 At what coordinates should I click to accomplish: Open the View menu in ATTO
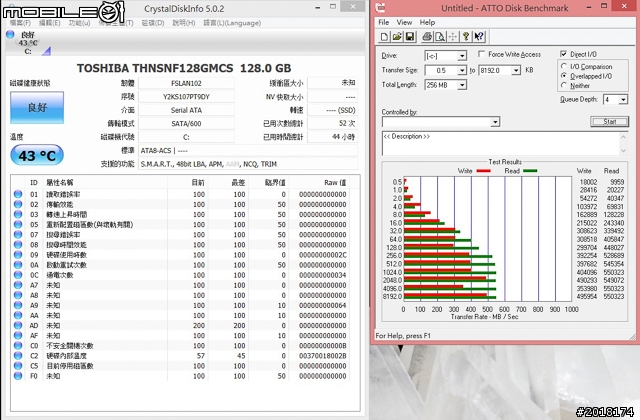point(404,22)
